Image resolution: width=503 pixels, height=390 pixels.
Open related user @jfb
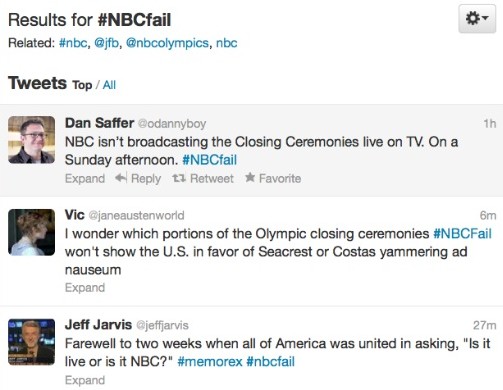click(107, 43)
